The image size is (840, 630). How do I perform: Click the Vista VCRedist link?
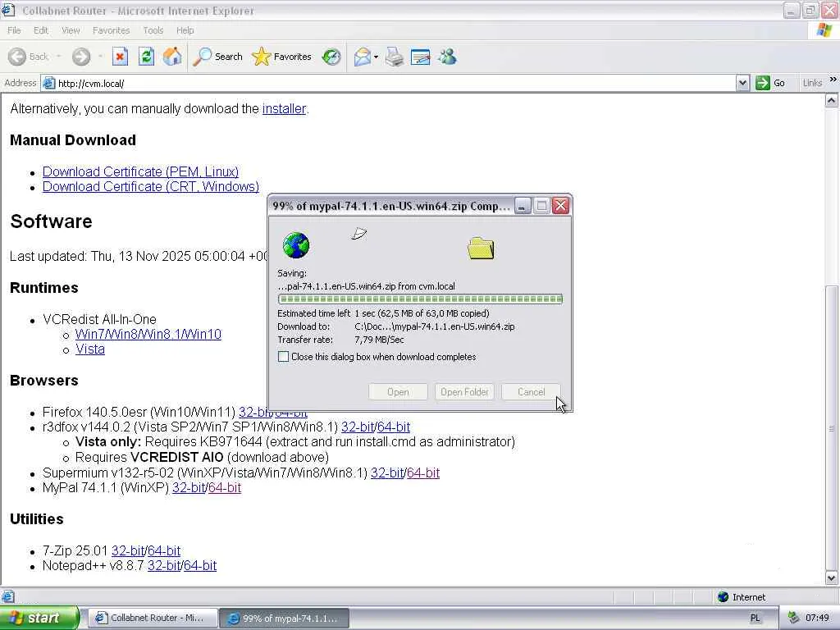[x=90, y=349]
